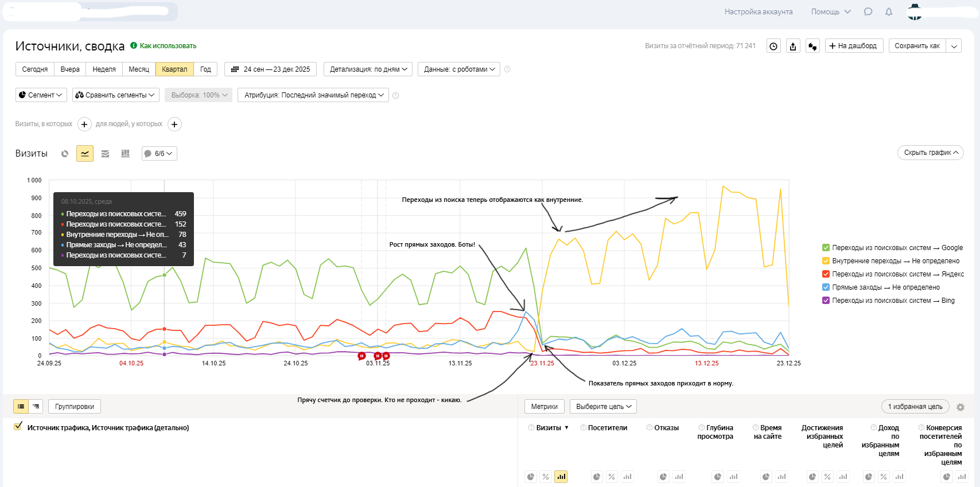Viewport: 980px width, 487px height.
Task: Open the date range picker field
Action: point(271,69)
